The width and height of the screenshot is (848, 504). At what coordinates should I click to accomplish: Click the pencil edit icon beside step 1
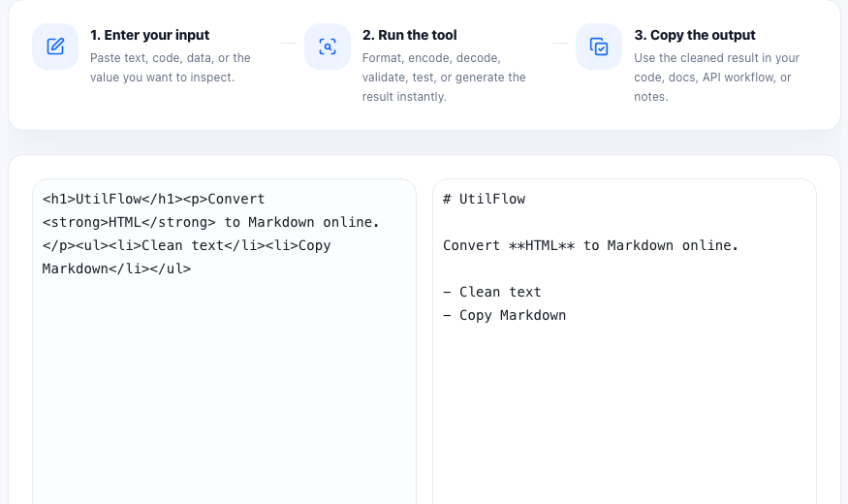[55, 47]
